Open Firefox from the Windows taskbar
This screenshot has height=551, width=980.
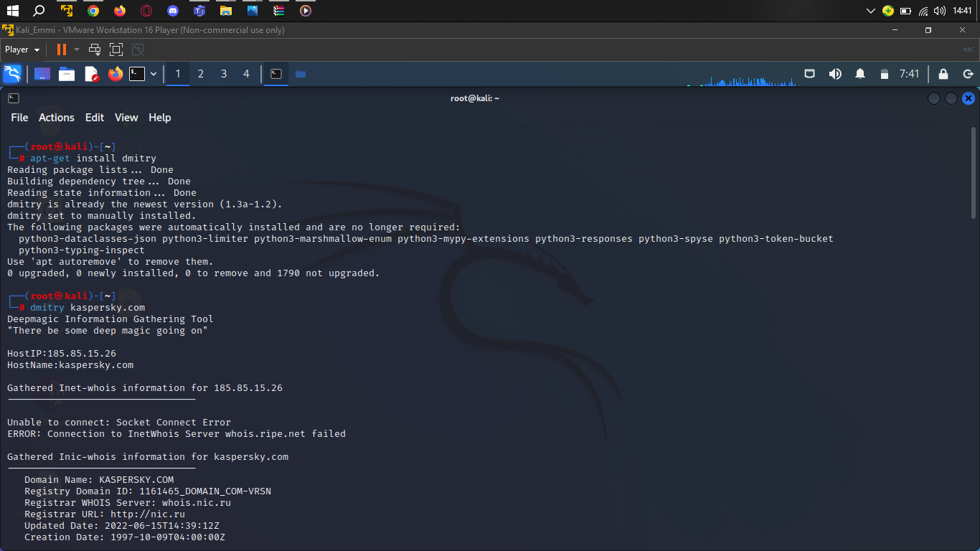(x=120, y=11)
